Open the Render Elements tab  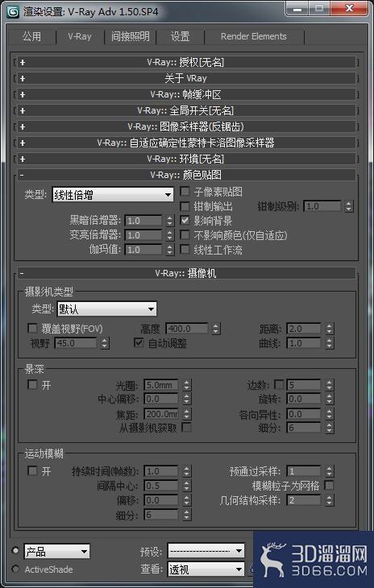254,36
